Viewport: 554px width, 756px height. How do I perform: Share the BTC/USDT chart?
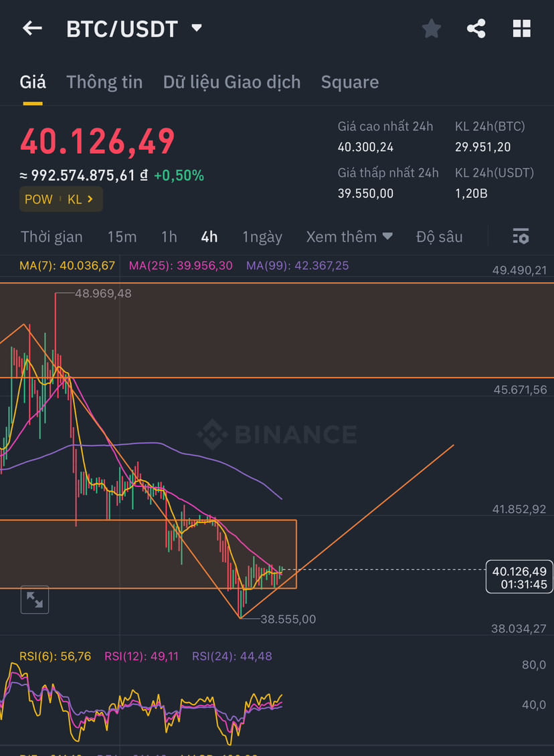tap(476, 28)
